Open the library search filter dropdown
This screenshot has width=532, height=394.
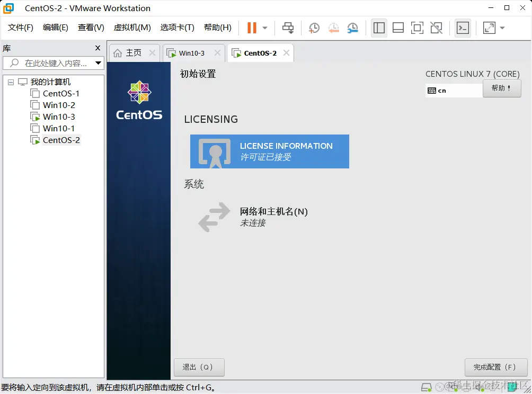click(x=98, y=63)
